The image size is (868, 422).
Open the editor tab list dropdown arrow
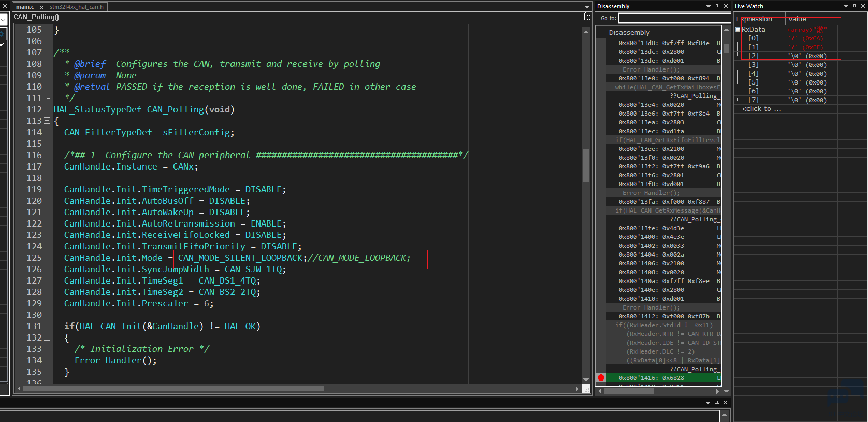tap(587, 7)
